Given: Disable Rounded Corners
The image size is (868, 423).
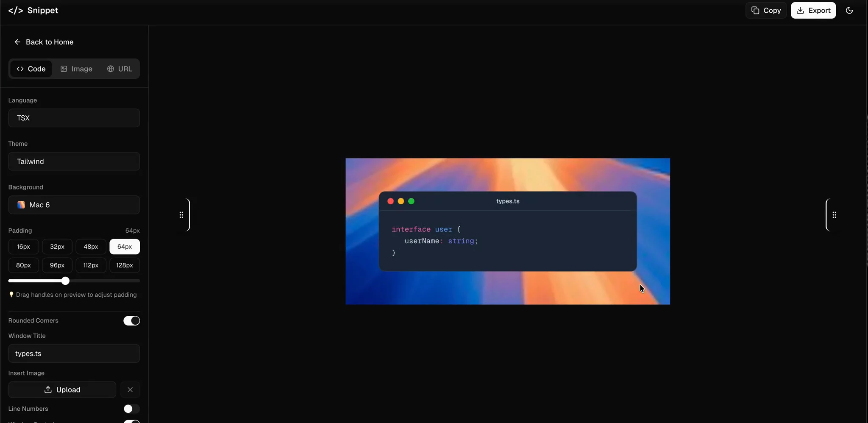Looking at the screenshot, I should [x=131, y=320].
